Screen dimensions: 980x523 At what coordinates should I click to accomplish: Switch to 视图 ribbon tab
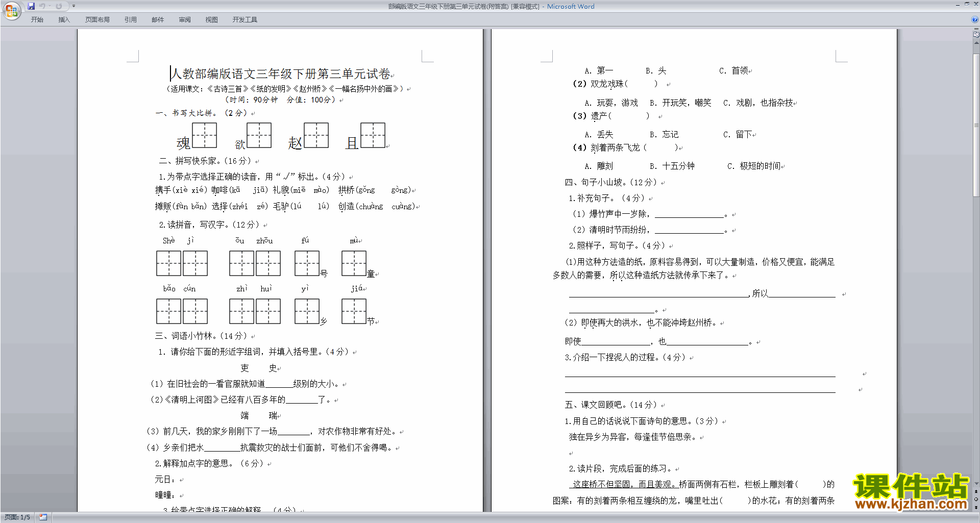[x=212, y=20]
